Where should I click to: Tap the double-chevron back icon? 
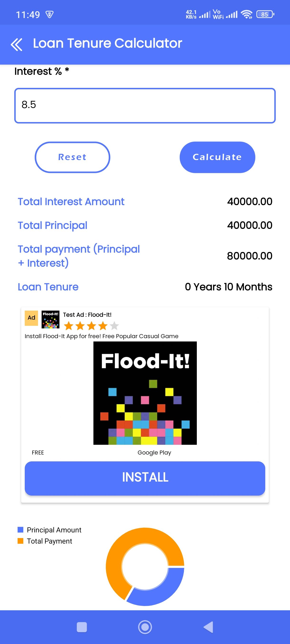tap(16, 44)
